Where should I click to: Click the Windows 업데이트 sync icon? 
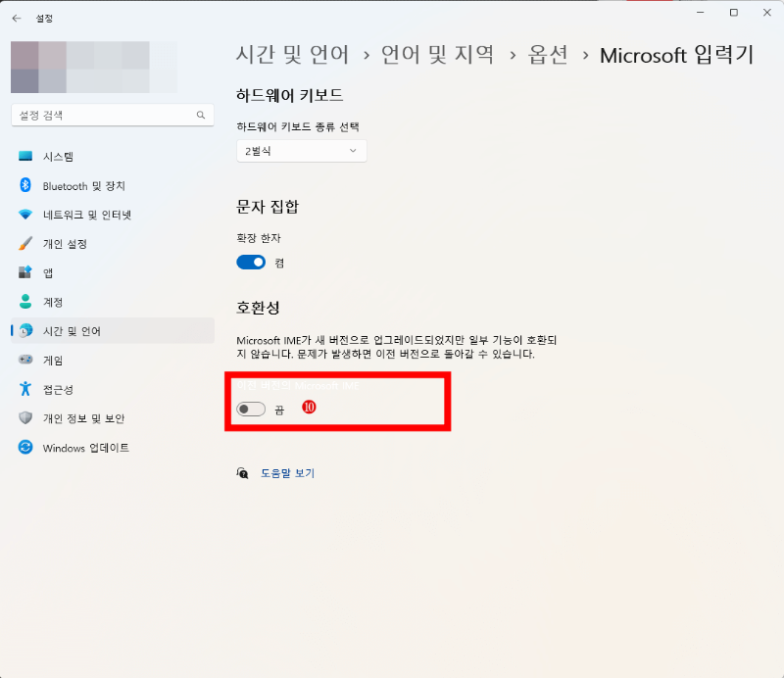(25, 447)
